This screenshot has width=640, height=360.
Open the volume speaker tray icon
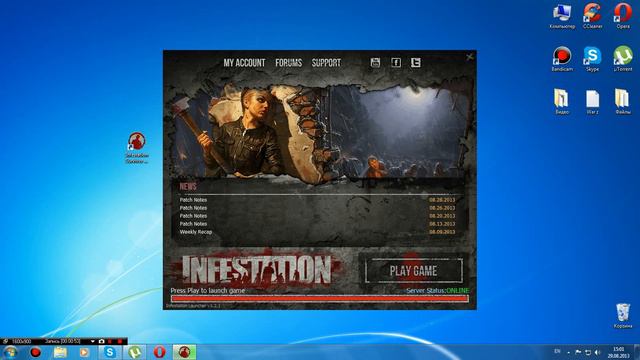coord(598,352)
